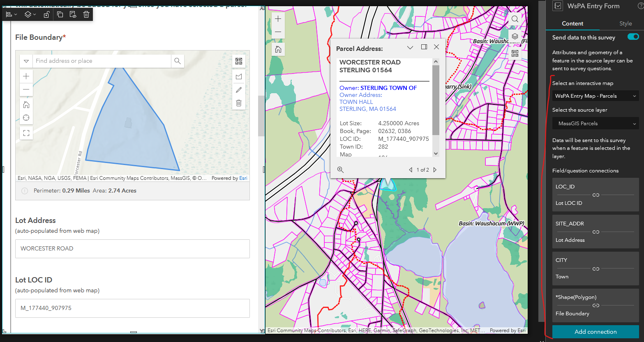Image resolution: width=644 pixels, height=342 pixels.
Task: Reset the main map extent with the home icon
Action: 278,49
